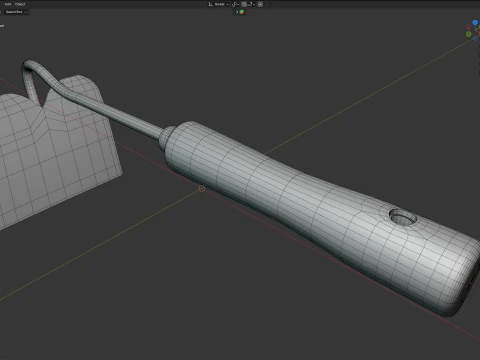
Task: Open the pivot point dropdown
Action: [x=235, y=4]
